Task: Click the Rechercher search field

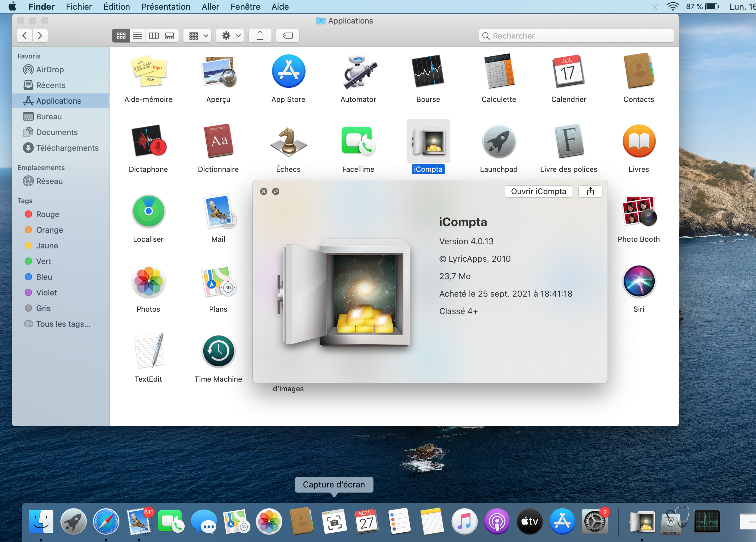Action: [x=576, y=36]
